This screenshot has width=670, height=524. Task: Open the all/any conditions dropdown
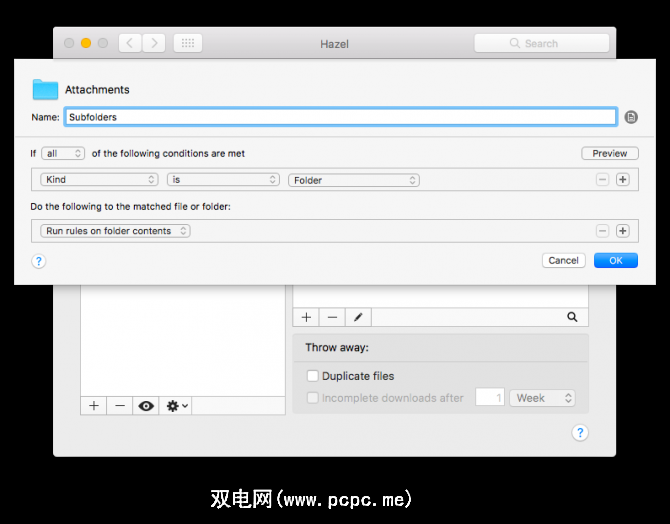(x=63, y=153)
